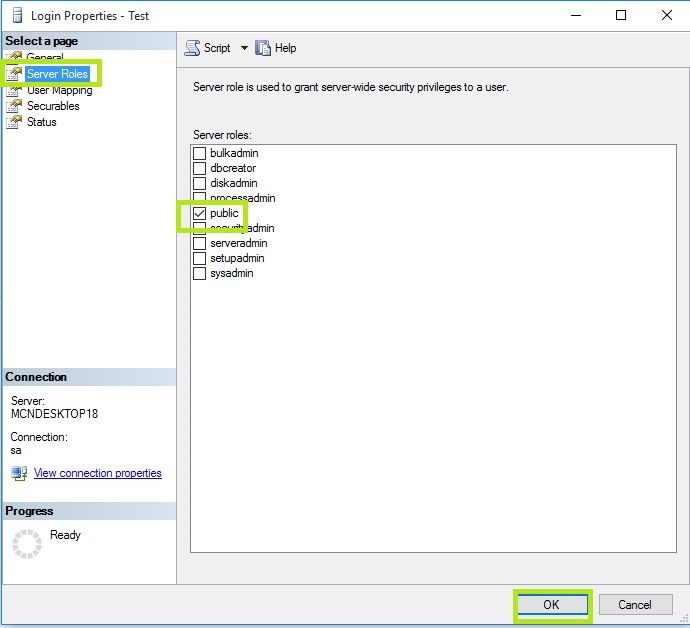Switch to the Status page
This screenshot has height=628, width=690.
[41, 122]
